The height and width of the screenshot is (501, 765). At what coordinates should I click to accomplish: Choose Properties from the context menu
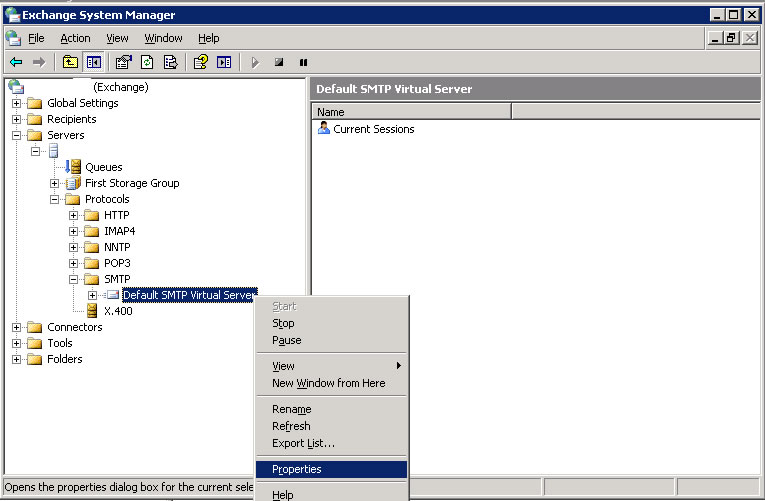331,469
